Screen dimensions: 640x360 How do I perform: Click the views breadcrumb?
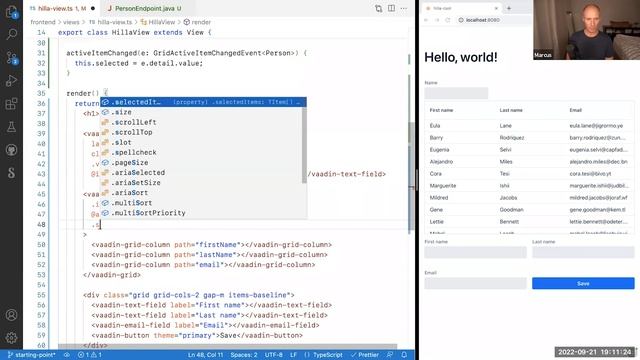(x=71, y=22)
